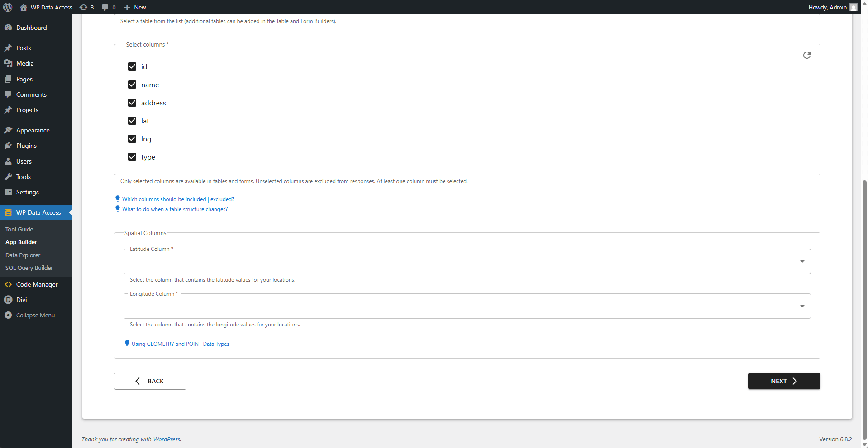Check pending updates in the admin bar
The height and width of the screenshot is (448, 868).
(86, 7)
